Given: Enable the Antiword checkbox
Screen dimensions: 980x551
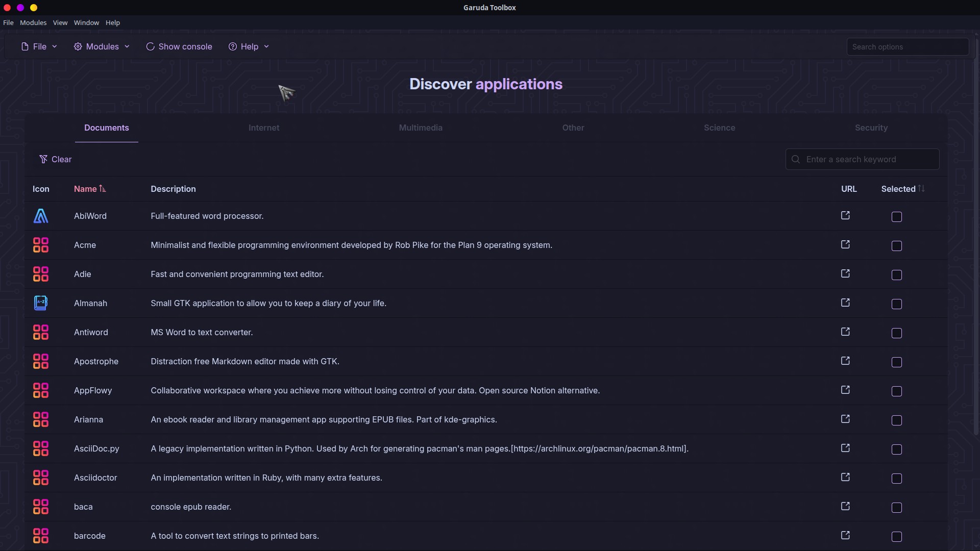Looking at the screenshot, I should coord(897,333).
